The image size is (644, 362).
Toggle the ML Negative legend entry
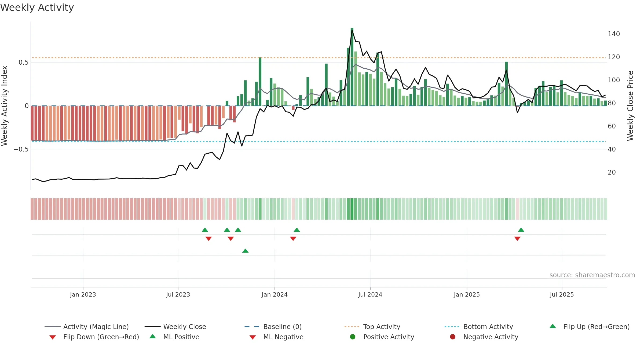click(276, 337)
